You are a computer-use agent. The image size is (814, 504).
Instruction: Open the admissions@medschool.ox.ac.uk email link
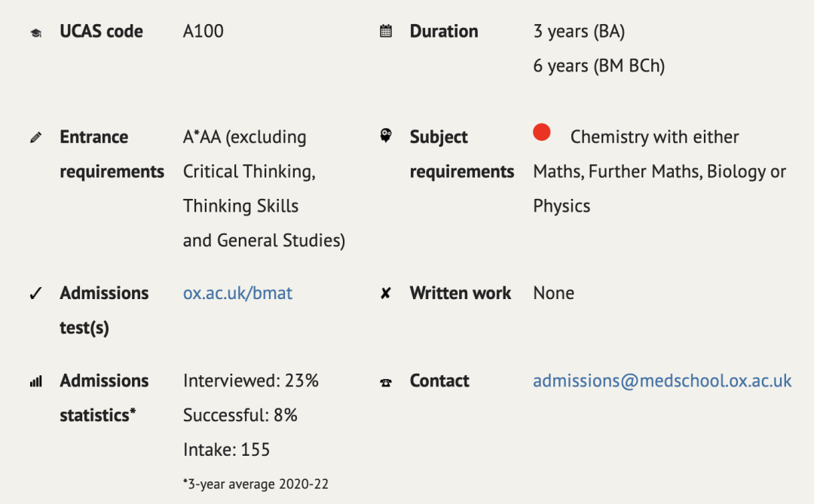[x=663, y=381]
